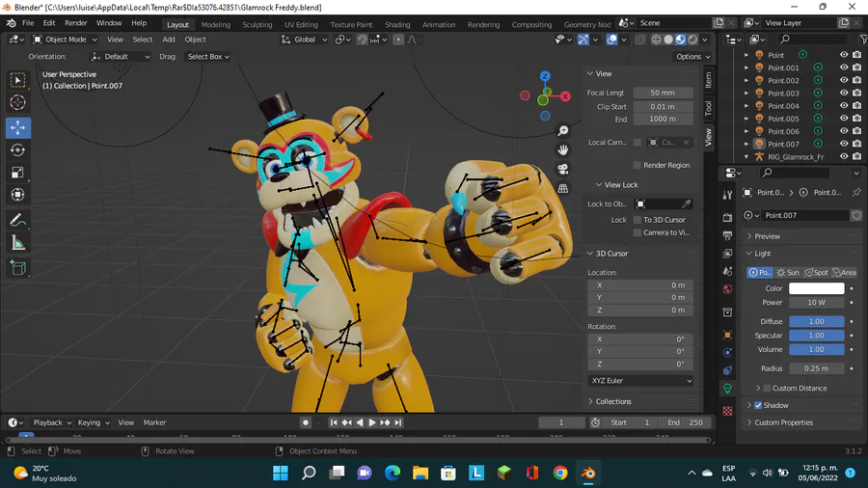
Task: Open the Select Box drag dropdown
Action: pos(208,57)
